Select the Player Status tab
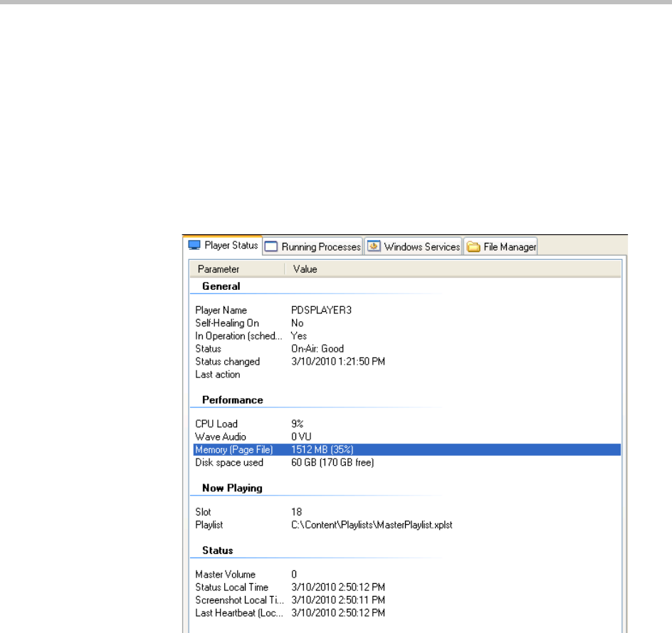The width and height of the screenshot is (672, 633). click(231, 246)
